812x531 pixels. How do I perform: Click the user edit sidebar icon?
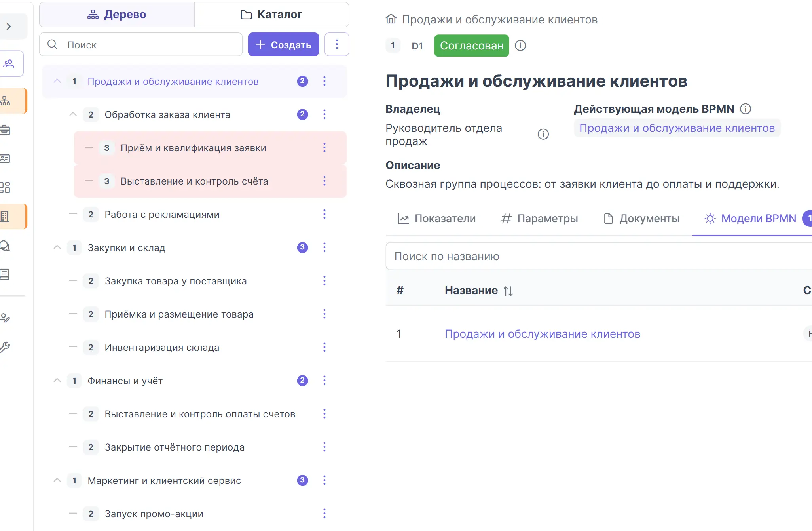5,318
